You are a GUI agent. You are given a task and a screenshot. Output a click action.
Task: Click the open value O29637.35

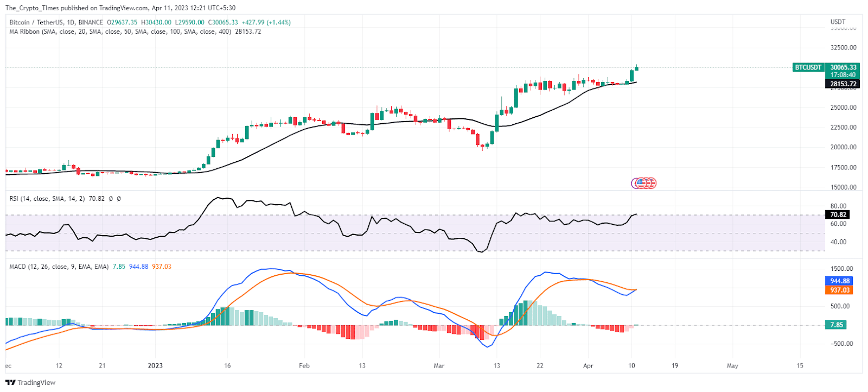pos(122,22)
